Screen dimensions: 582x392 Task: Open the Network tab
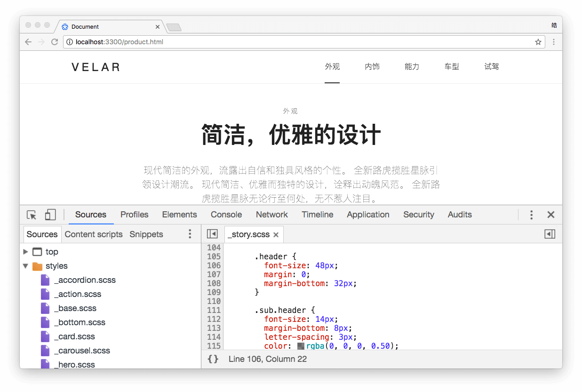(272, 215)
